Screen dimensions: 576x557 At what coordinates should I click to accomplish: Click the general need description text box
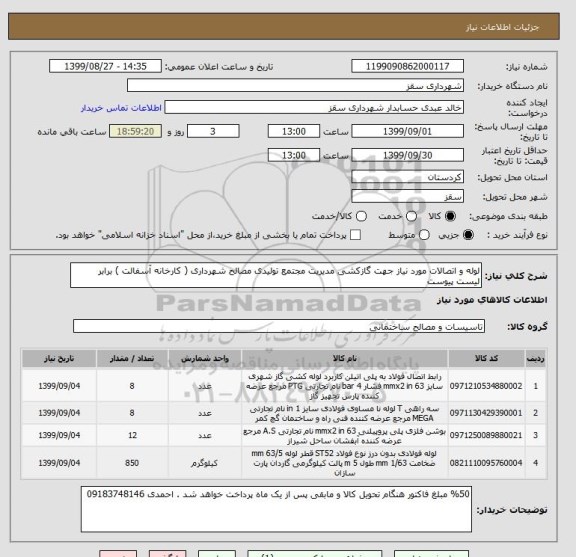276,275
